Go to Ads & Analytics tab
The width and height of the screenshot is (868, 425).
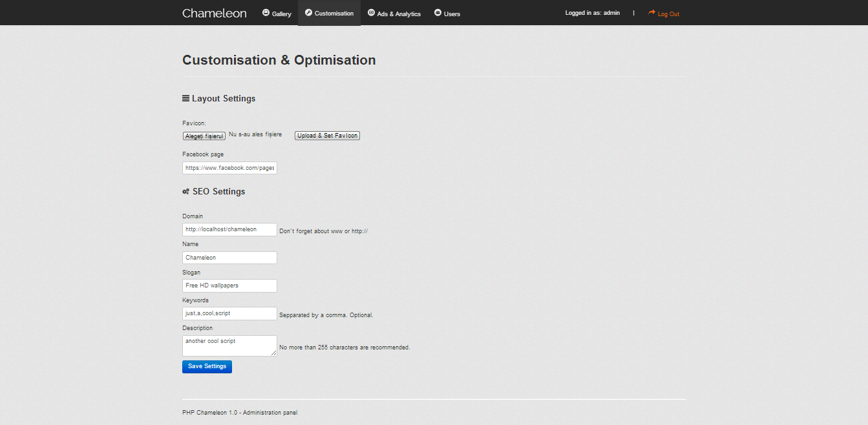tap(394, 13)
